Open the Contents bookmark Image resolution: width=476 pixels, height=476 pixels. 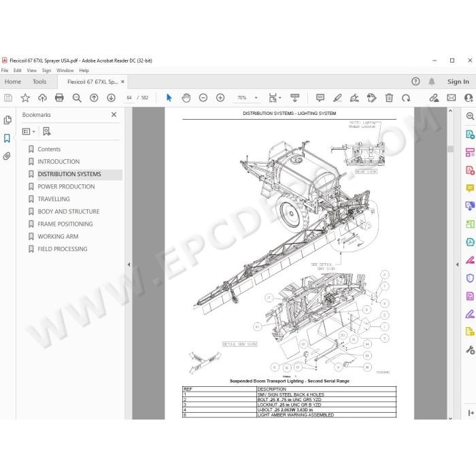49,149
